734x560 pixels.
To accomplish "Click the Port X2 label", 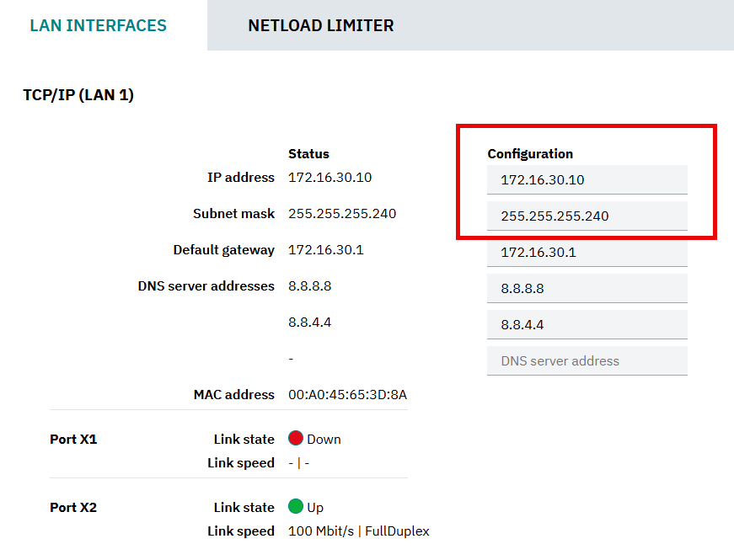I will tap(73, 508).
